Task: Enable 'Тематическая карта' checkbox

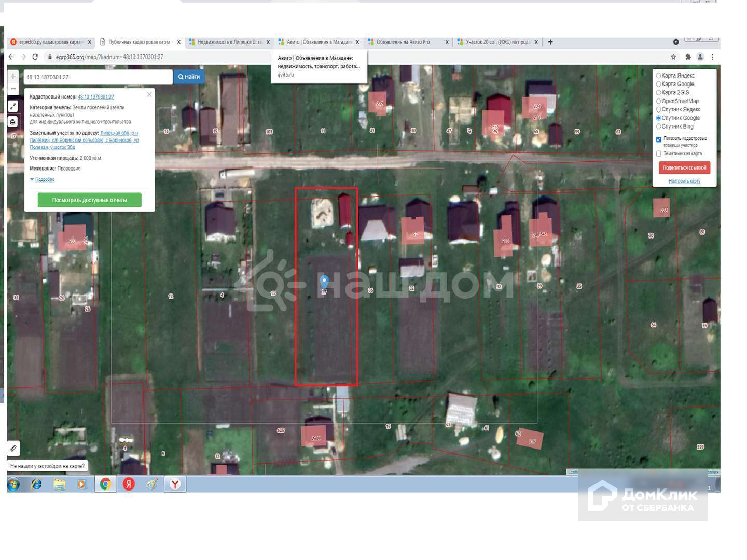Action: pos(659,153)
